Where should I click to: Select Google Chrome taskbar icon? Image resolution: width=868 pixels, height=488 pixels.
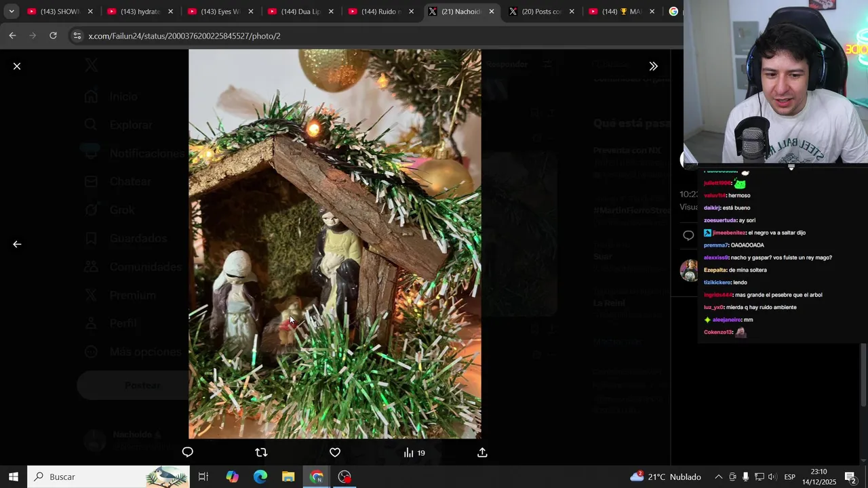tap(317, 476)
